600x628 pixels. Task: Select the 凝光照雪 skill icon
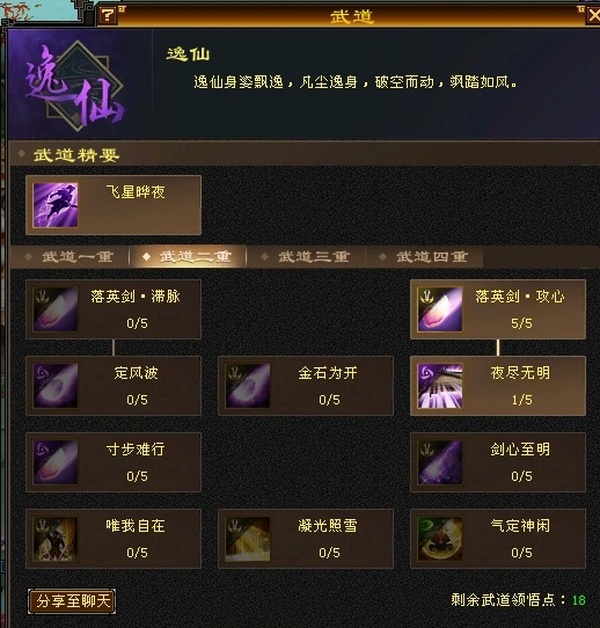[x=248, y=539]
